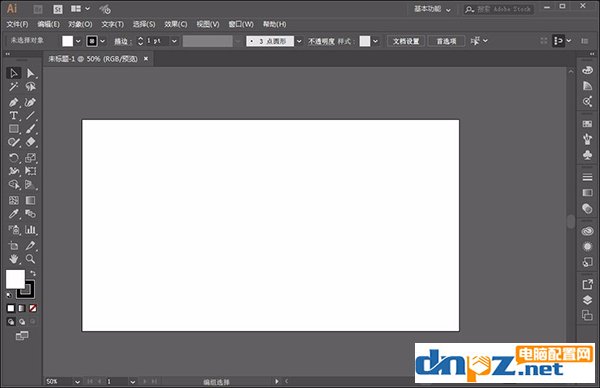Expand the zoom level 50% dropdown

coord(77,381)
